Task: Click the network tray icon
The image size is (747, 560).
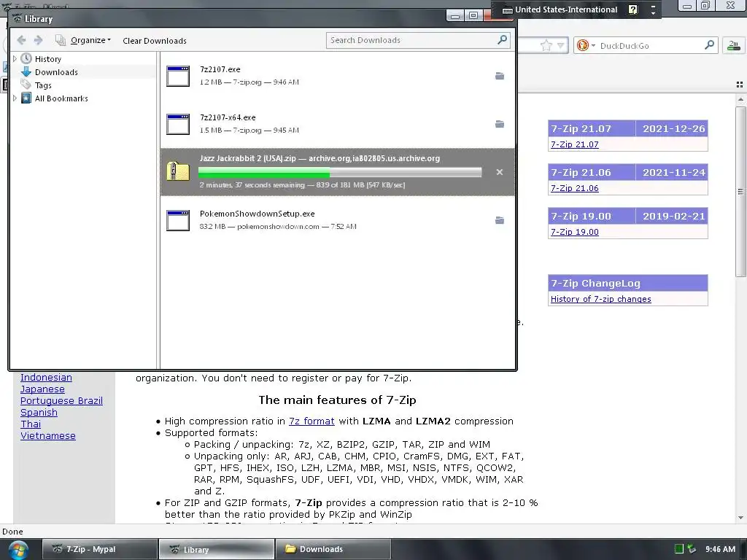Action: [692, 549]
